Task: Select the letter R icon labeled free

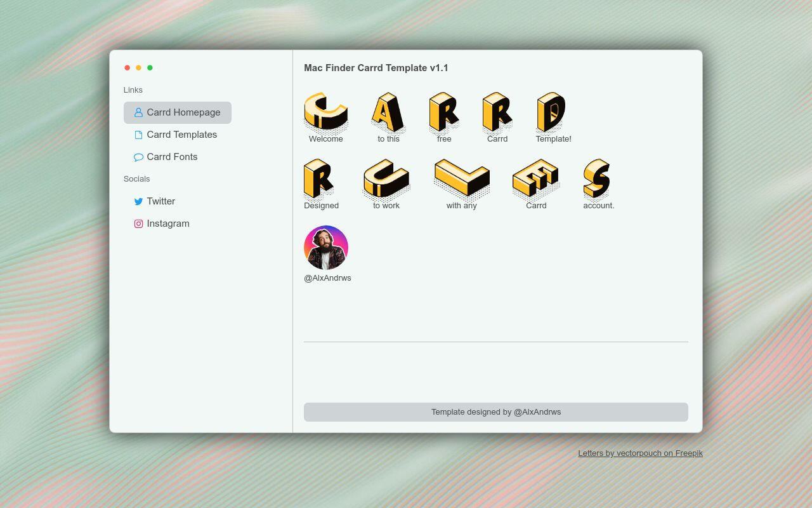Action: point(444,112)
